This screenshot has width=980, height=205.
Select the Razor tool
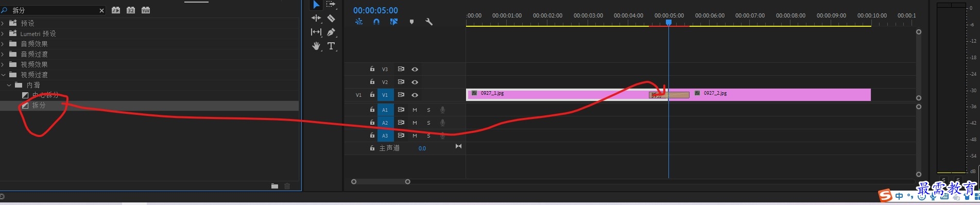tap(331, 18)
